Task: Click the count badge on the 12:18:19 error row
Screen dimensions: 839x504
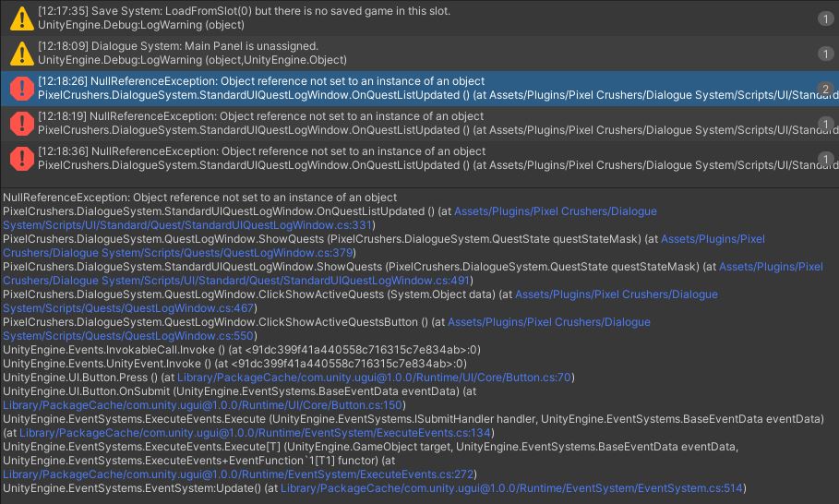Action: 826,124
